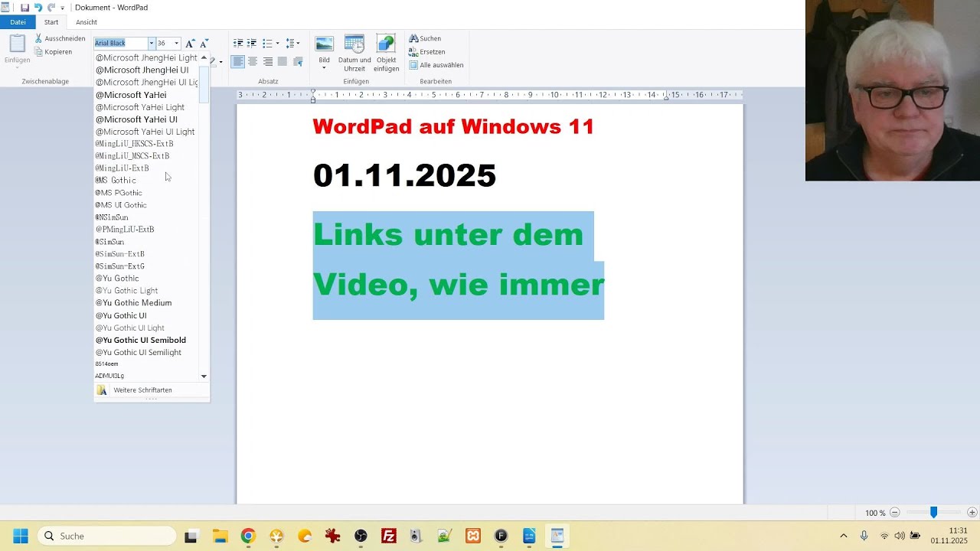The width and height of the screenshot is (980, 551).
Task: Open the Customize Quick Access Toolbar arrow
Action: click(x=63, y=8)
